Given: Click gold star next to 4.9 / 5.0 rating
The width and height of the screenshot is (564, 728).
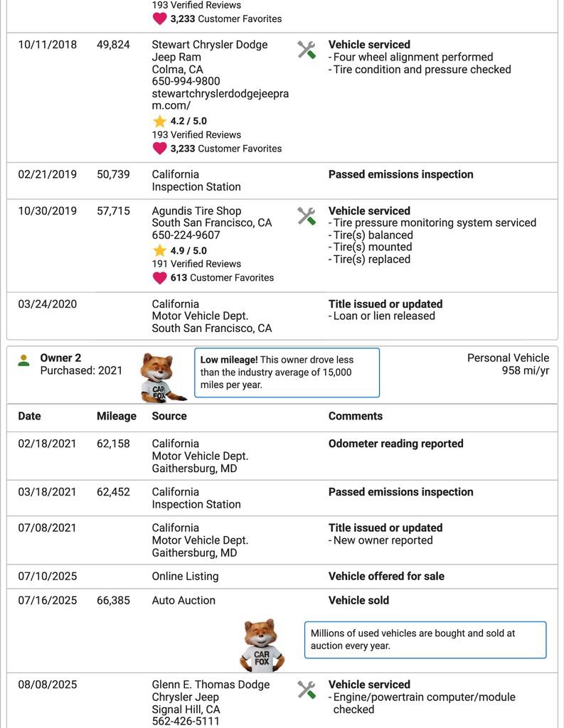Looking at the screenshot, I should click(159, 251).
